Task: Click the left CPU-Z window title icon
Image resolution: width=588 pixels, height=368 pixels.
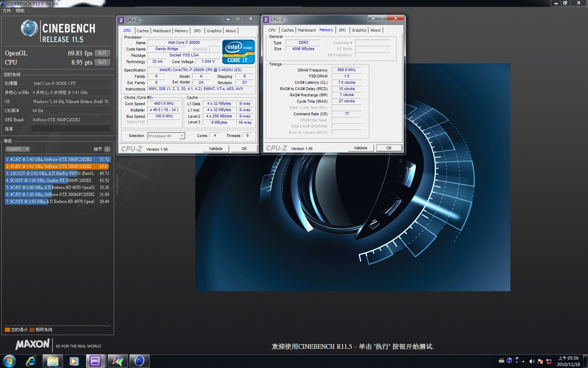Action: click(121, 20)
